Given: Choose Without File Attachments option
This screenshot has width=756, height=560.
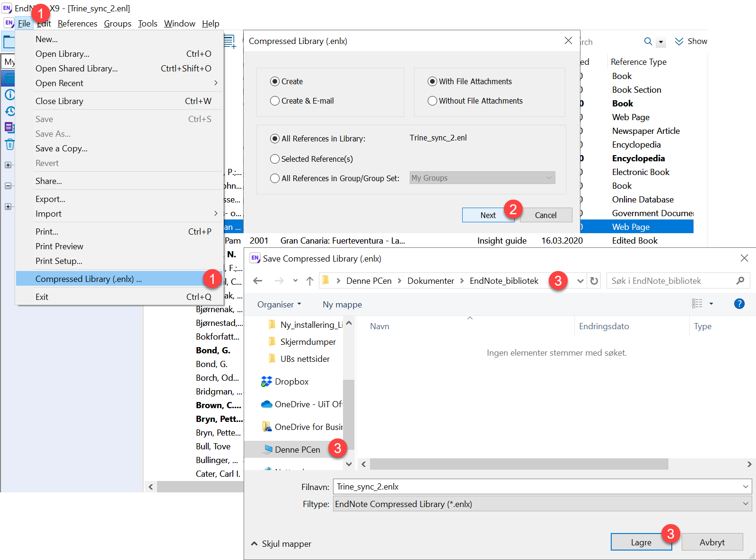Looking at the screenshot, I should click(x=432, y=101).
